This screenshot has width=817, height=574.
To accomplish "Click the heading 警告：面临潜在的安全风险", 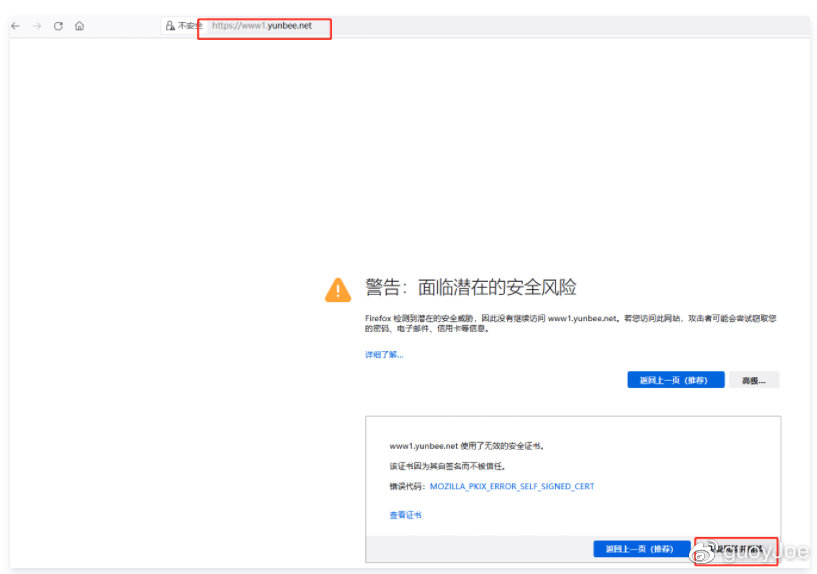I will pos(471,288).
